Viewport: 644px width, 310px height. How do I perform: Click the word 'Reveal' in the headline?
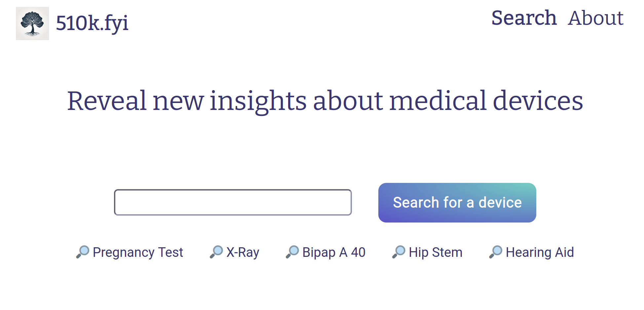click(106, 101)
